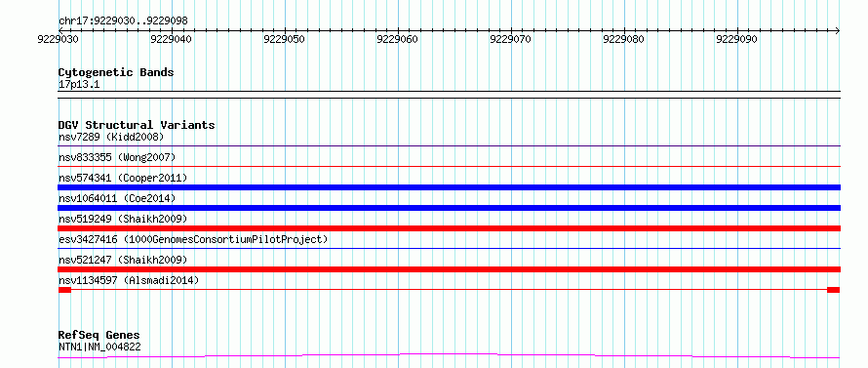Click the magenta NTN1 gene track line
The image size is (868, 368).
point(449,355)
